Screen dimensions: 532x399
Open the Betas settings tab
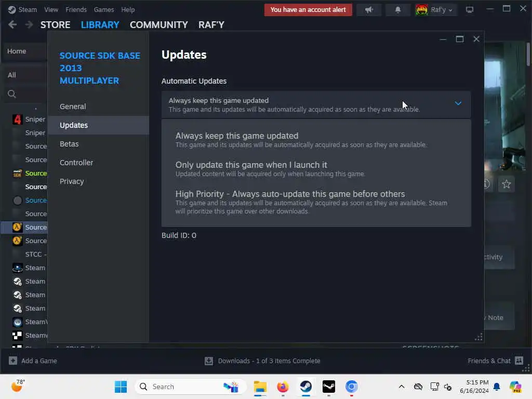(x=98, y=144)
